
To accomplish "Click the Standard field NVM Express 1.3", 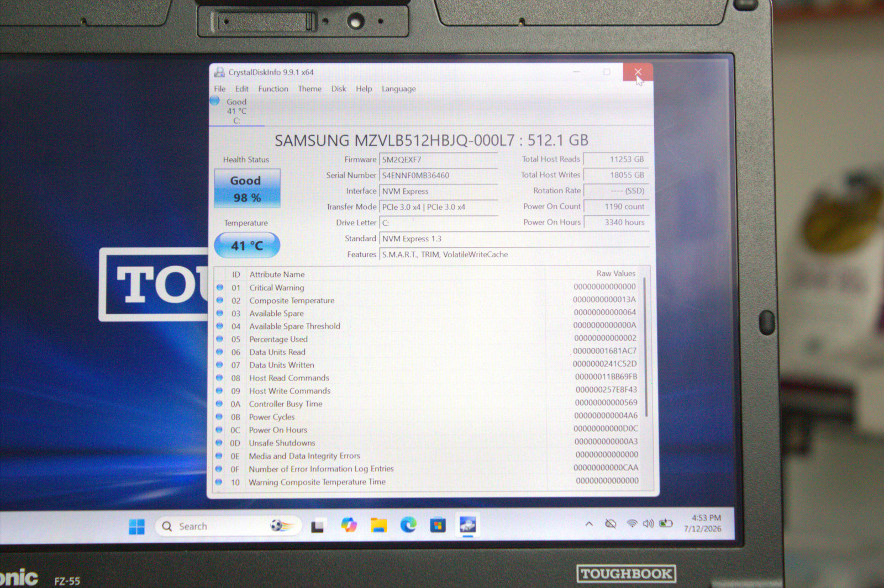I will pyautogui.click(x=514, y=239).
